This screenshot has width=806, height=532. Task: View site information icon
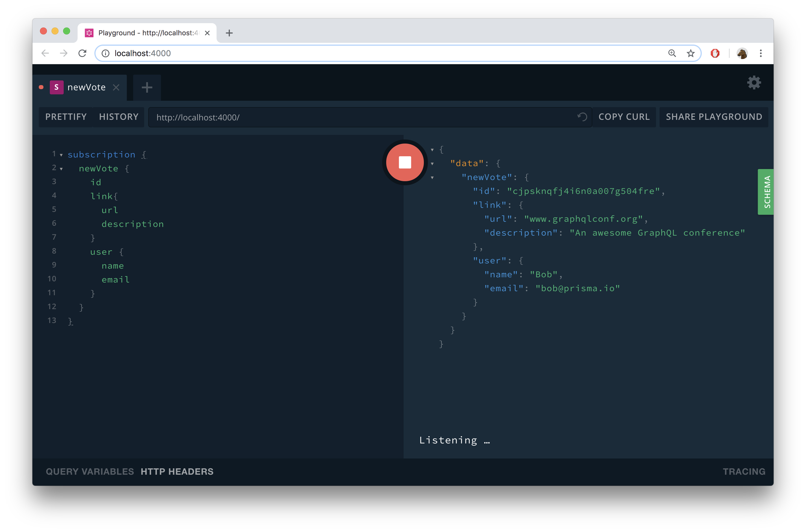point(106,53)
